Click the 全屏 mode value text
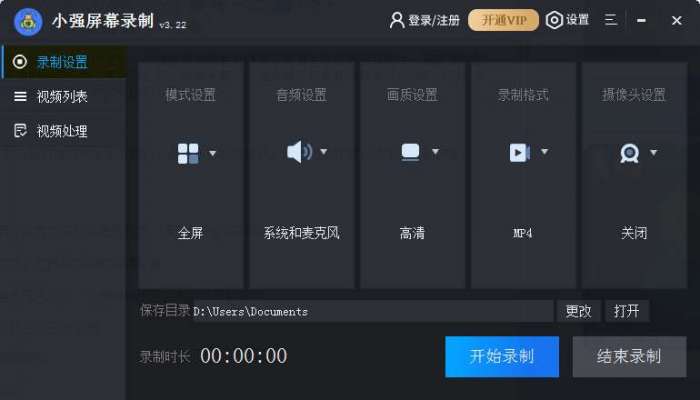Screen dimensions: 700x400 coord(190,233)
